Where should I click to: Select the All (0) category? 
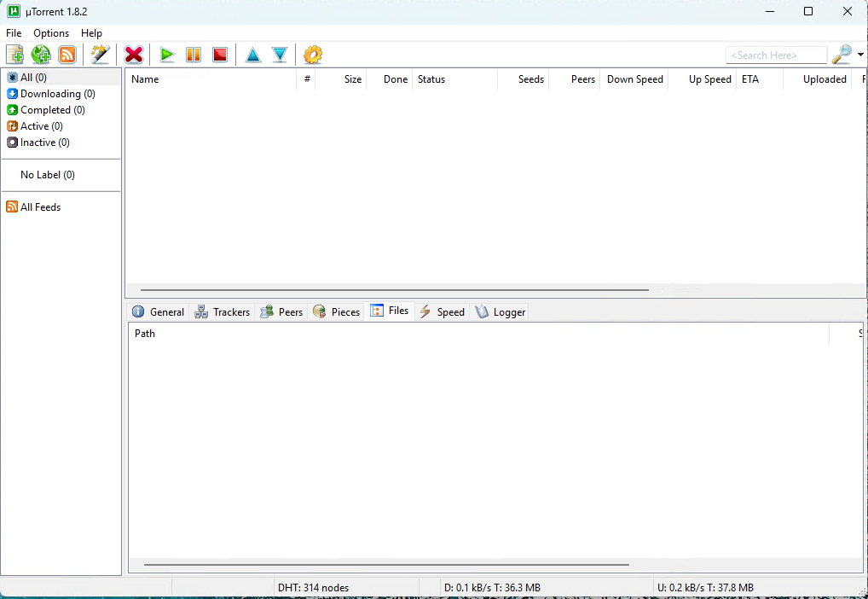pos(61,78)
